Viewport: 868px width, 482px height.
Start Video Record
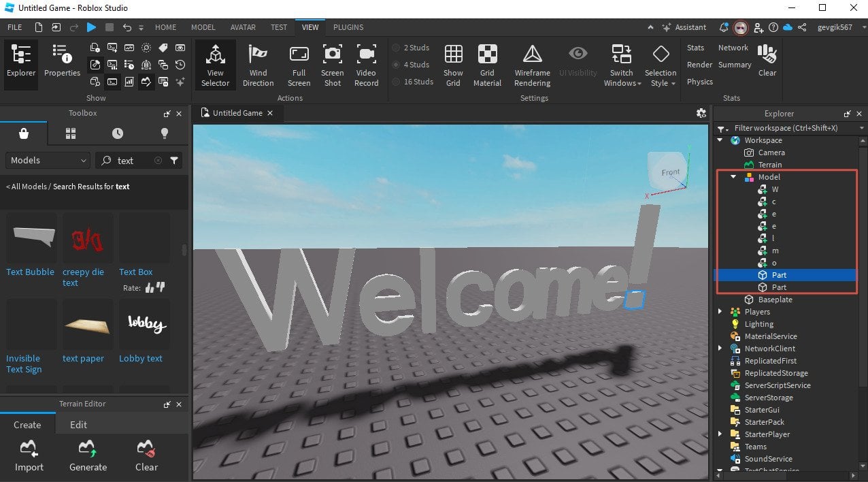pyautogui.click(x=366, y=65)
